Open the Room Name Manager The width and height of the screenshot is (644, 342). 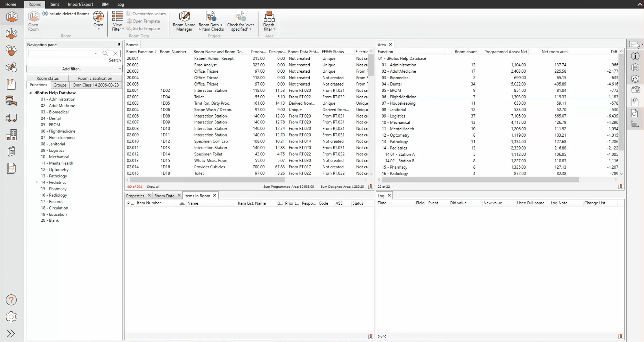[184, 21]
